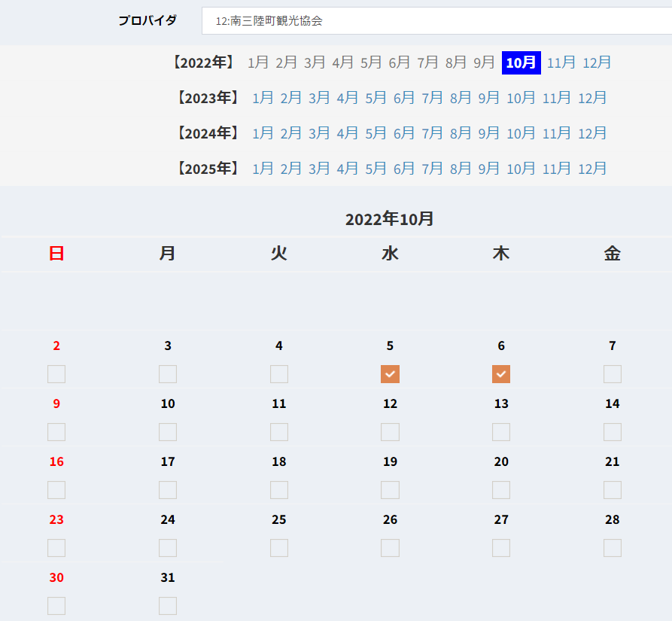The height and width of the screenshot is (621, 672).
Task: Open 2023年 12月 calendar
Action: click(592, 98)
